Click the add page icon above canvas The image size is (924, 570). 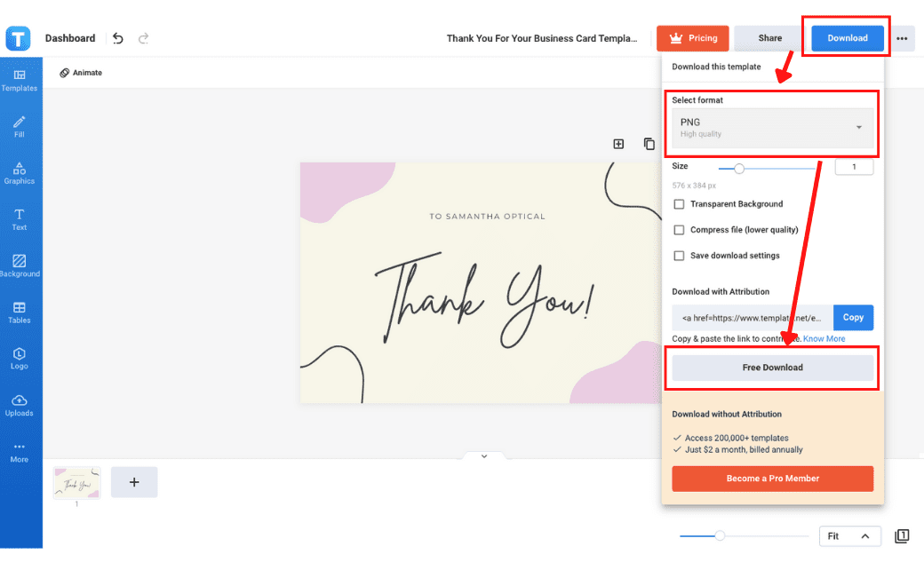click(x=618, y=144)
